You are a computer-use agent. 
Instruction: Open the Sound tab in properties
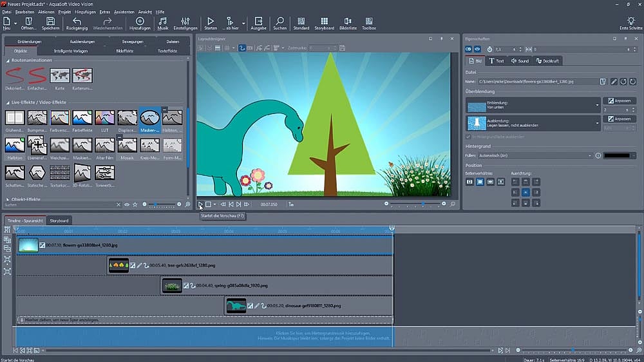tap(520, 61)
